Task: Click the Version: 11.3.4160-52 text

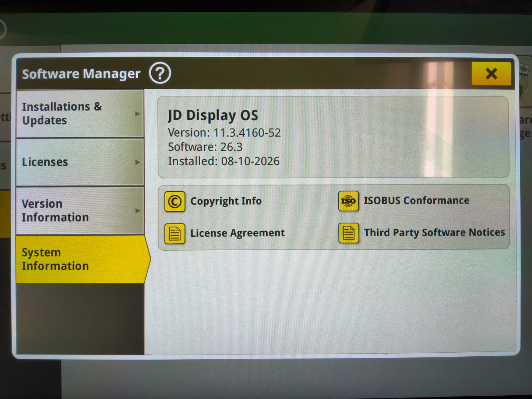Action: click(224, 133)
